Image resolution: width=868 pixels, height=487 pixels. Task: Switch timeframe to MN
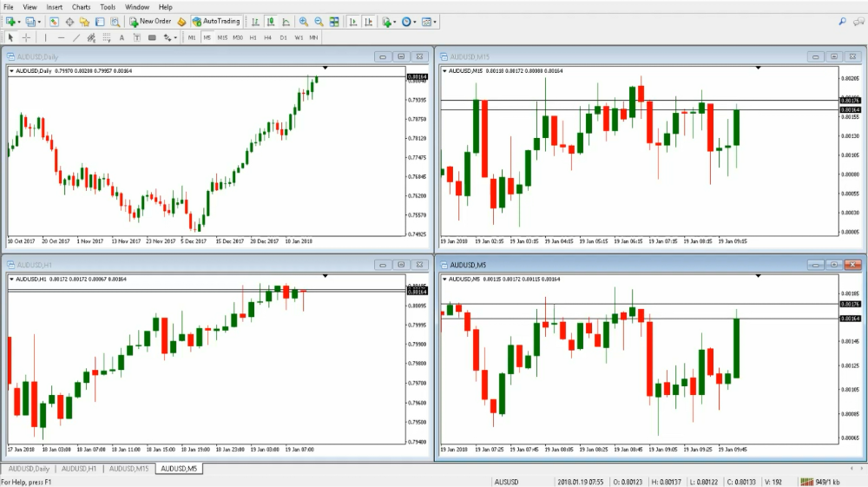pyautogui.click(x=314, y=37)
